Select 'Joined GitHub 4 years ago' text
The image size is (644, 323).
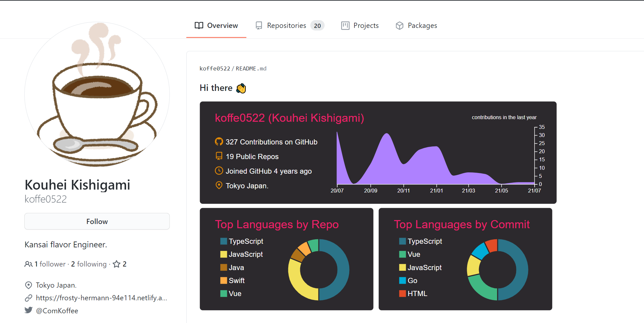[x=269, y=171]
